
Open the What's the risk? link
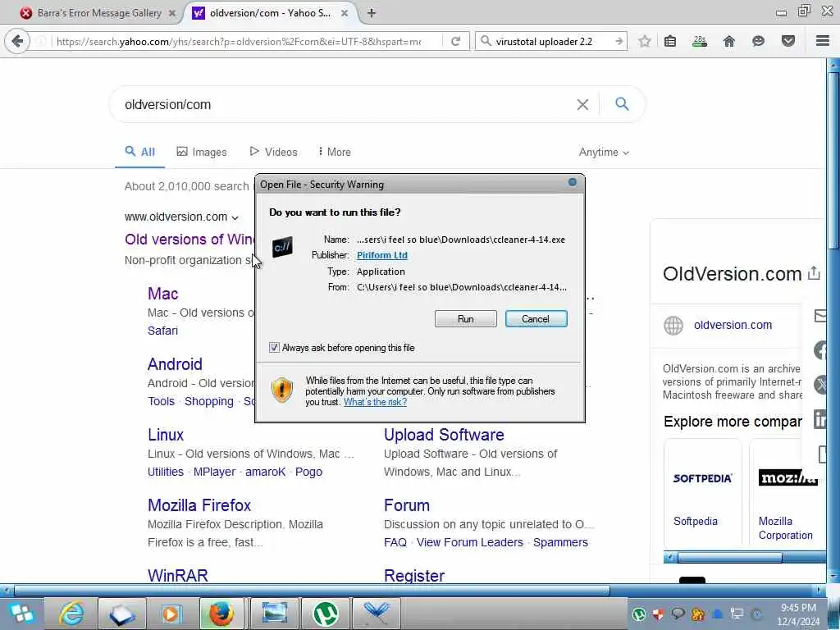click(375, 402)
